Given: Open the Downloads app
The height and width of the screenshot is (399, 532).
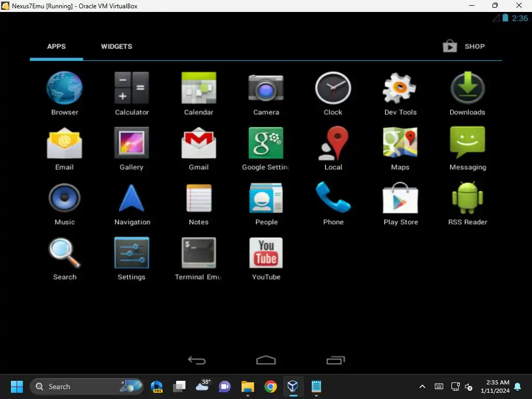Looking at the screenshot, I should coord(467,94).
